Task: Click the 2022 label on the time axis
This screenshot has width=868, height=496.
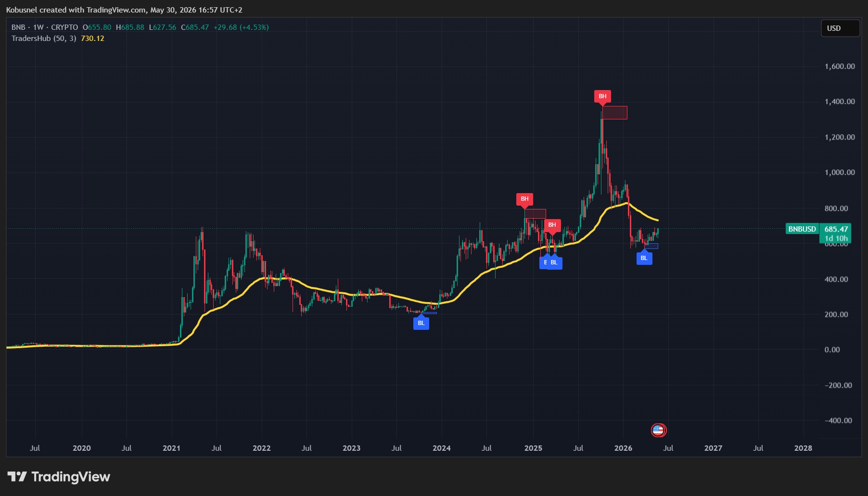Action: coord(262,448)
